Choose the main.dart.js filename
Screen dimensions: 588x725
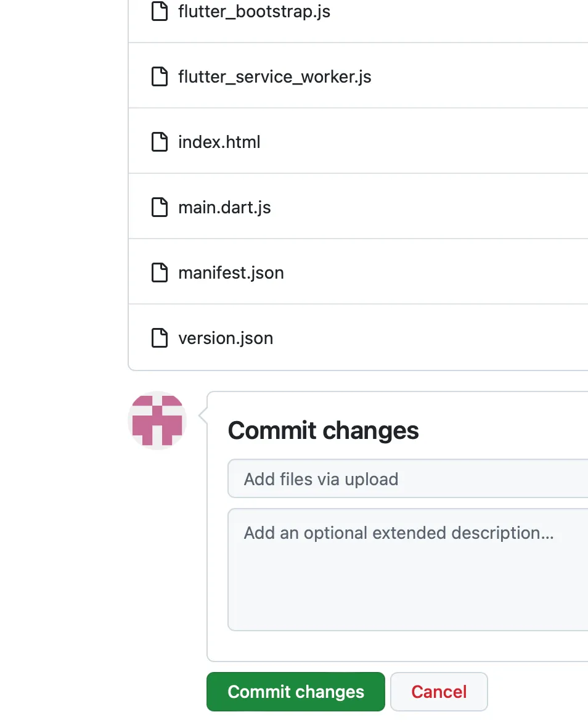point(224,208)
